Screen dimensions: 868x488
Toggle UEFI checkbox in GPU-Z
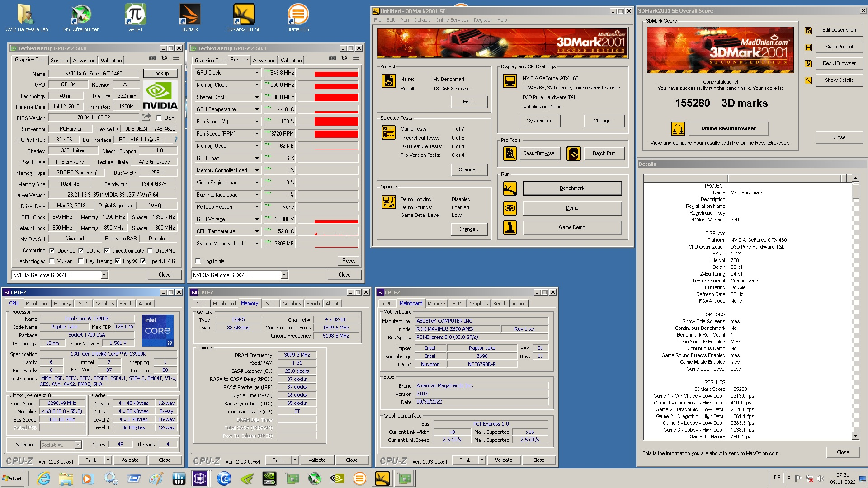tap(159, 118)
